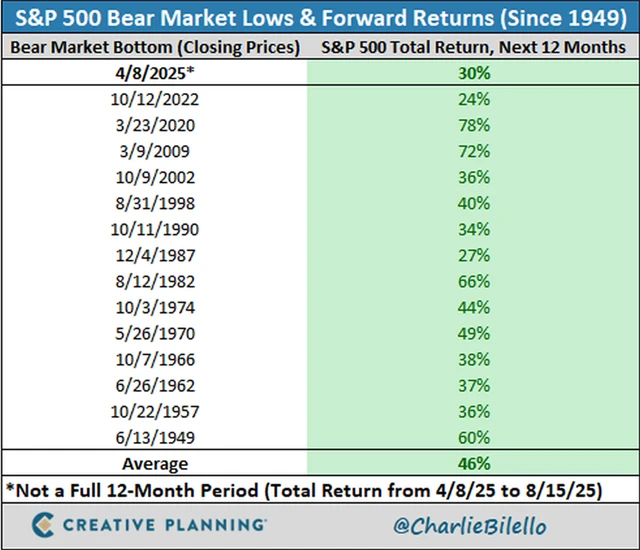Click the 40% return value

pos(474,203)
